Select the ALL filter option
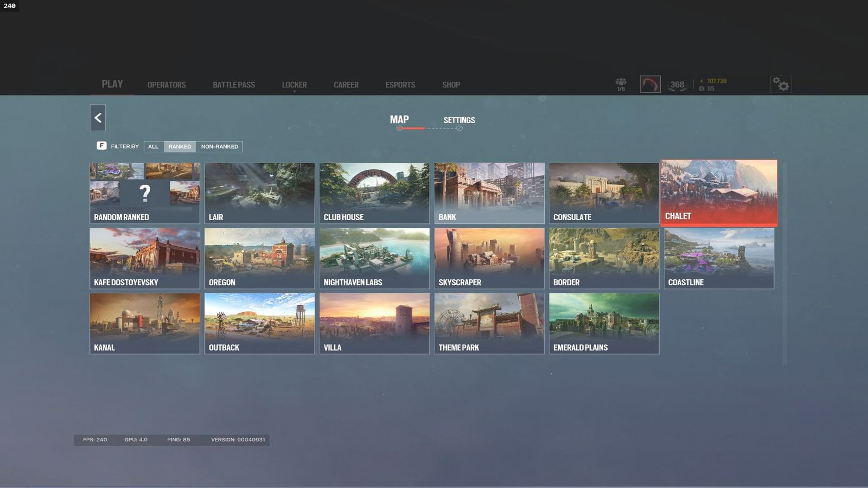 [x=154, y=146]
